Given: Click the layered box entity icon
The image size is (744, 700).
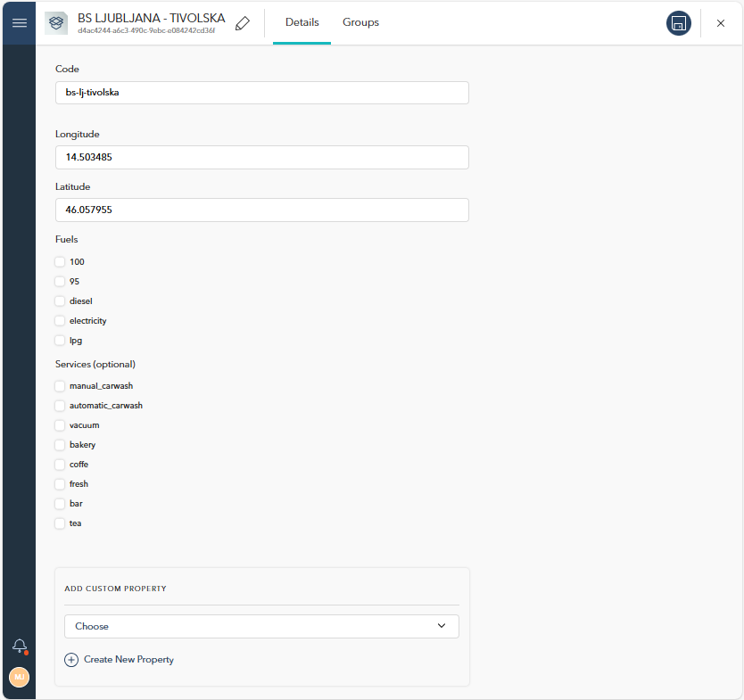Looking at the screenshot, I should [x=56, y=23].
